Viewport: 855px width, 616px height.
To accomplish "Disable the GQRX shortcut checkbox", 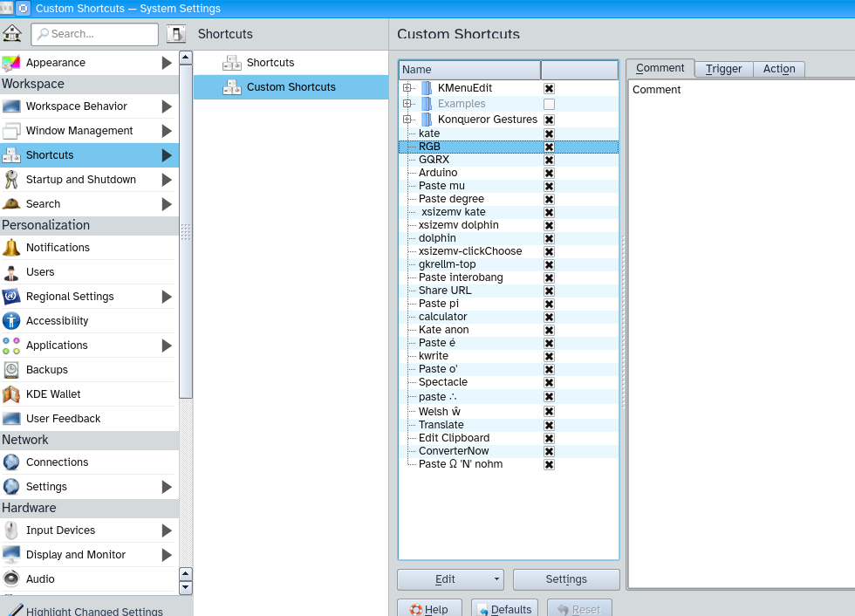I will [x=549, y=160].
